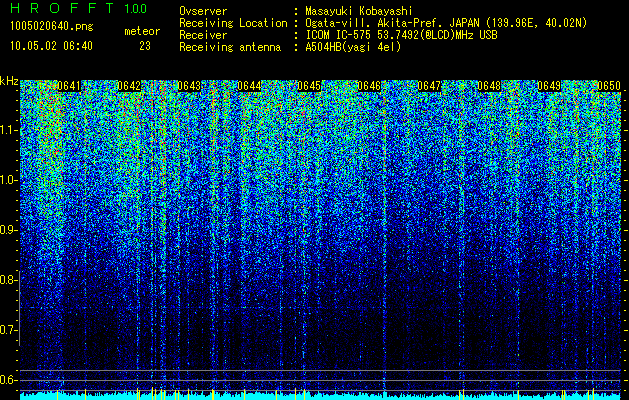Click the version number 1.0.0
This screenshot has height=400, width=629.
(x=135, y=9)
